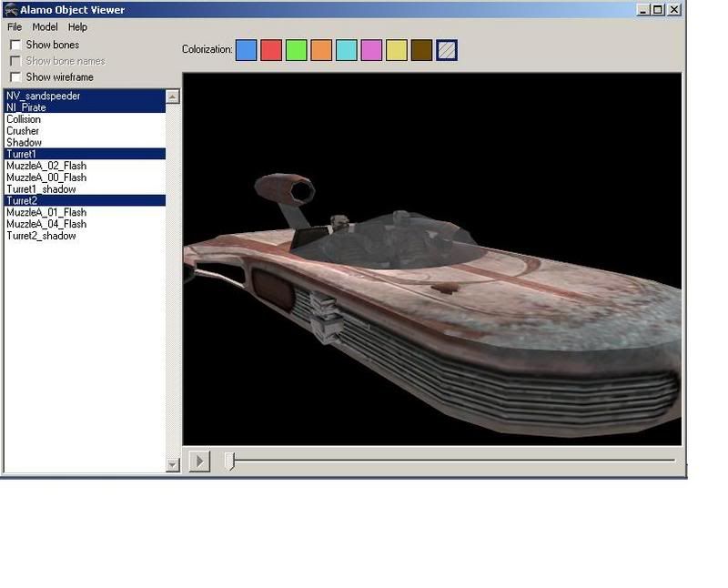Select the red colorization swatch
Screen dimensions: 728x588
[x=271, y=50]
